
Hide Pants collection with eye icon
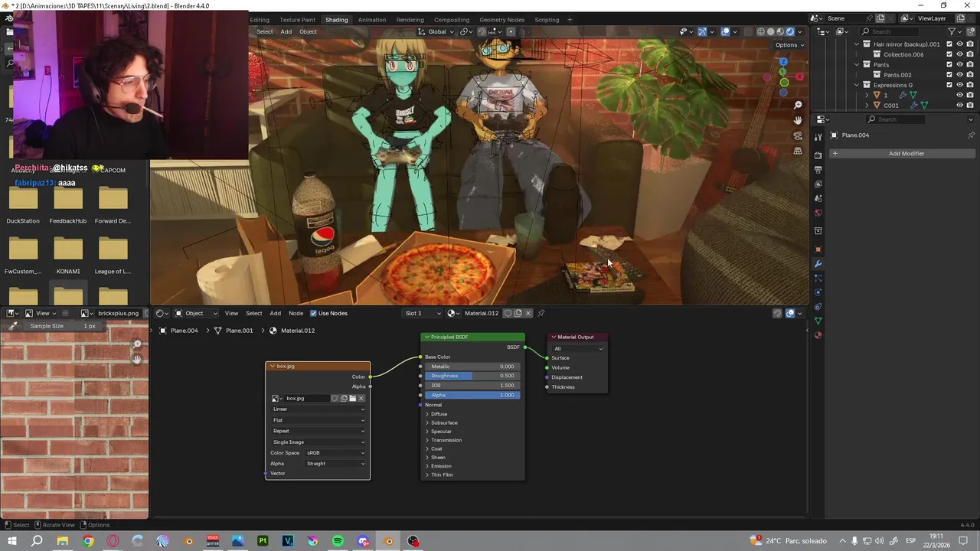(x=959, y=64)
